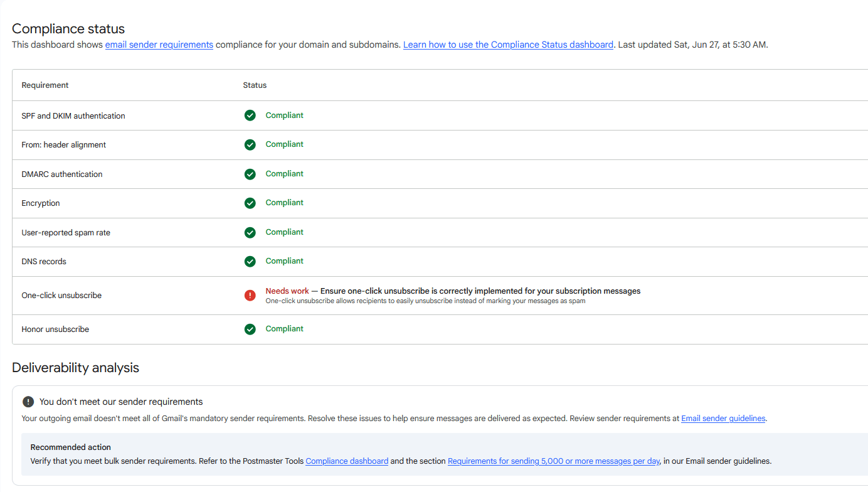Click the You don't meet our sender requirements title
Viewport: 868px width, 492px height.
[x=121, y=402]
